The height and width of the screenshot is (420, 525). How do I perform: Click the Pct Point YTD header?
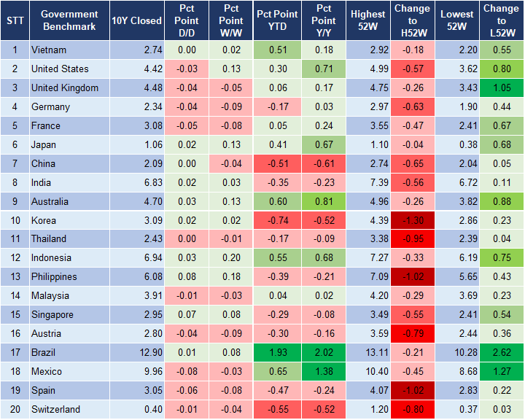(x=277, y=20)
